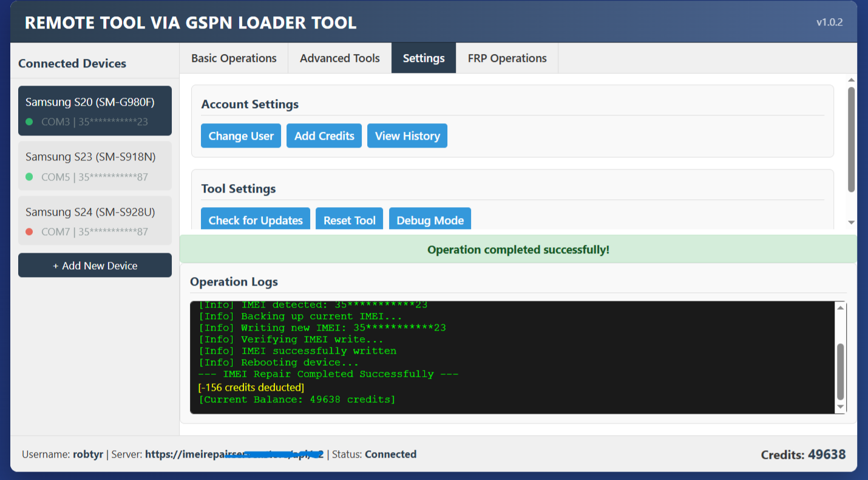Enable Debug Mode in Tool Settings
The image size is (868, 480).
coord(430,220)
